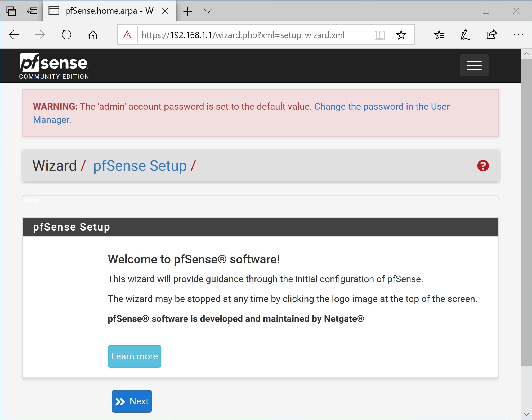
Task: Select the pfSense.home.arpa browser tab
Action: [x=103, y=11]
